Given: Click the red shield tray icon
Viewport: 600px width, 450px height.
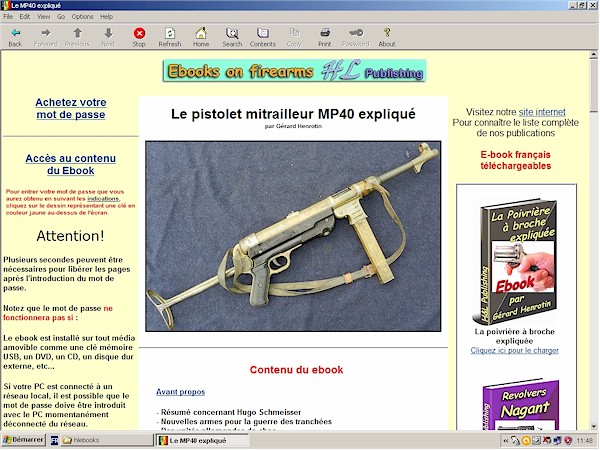Looking at the screenshot, I should (x=568, y=441).
